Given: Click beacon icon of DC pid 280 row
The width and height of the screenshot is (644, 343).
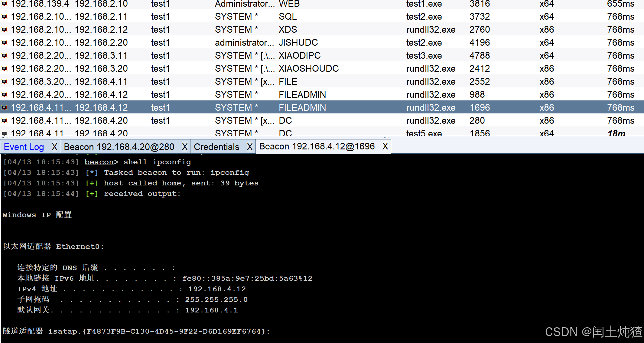Looking at the screenshot, I should [4, 121].
